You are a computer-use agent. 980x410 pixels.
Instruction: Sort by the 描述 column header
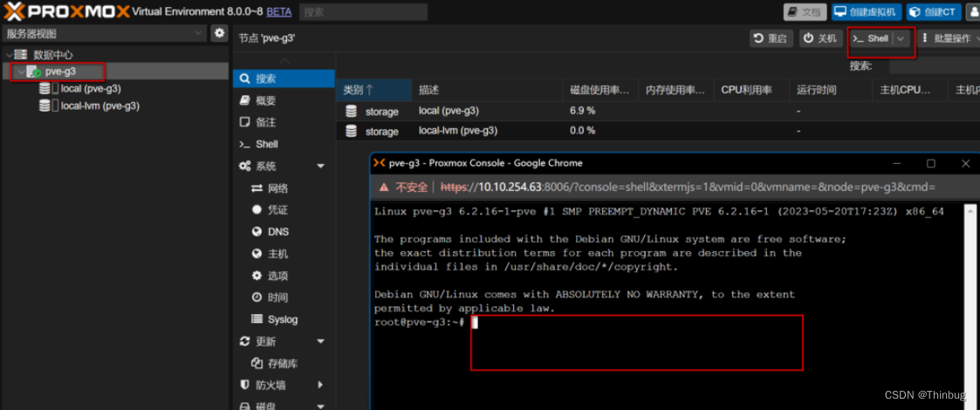pos(487,90)
